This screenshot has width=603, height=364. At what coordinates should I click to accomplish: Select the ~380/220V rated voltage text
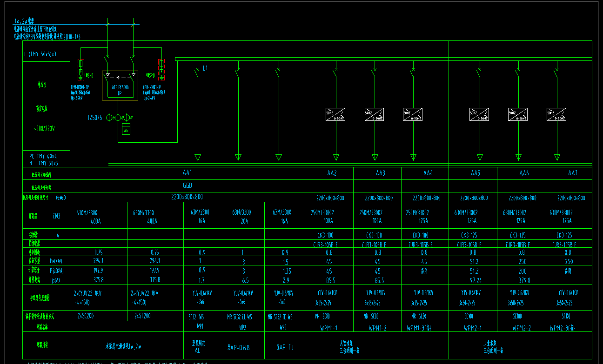(x=45, y=128)
